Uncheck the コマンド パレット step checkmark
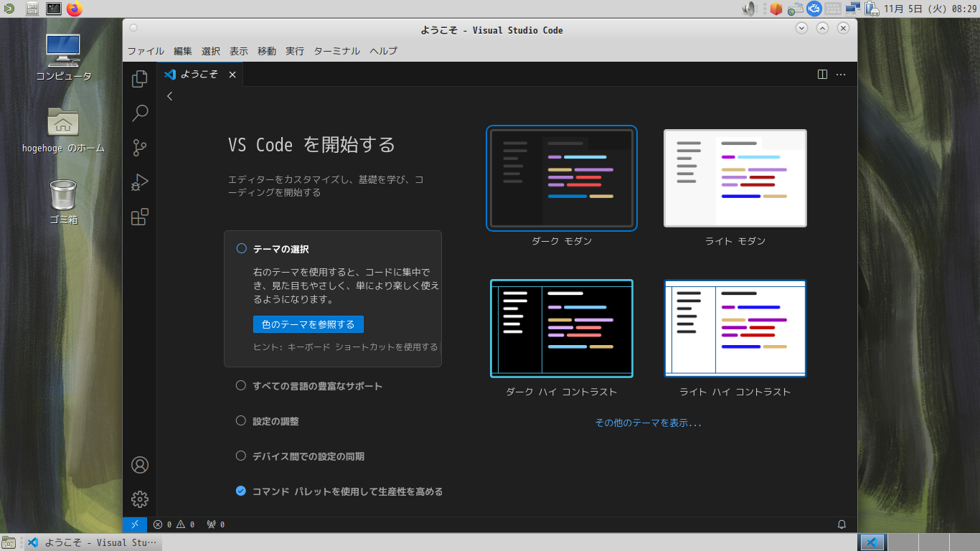 [x=241, y=491]
